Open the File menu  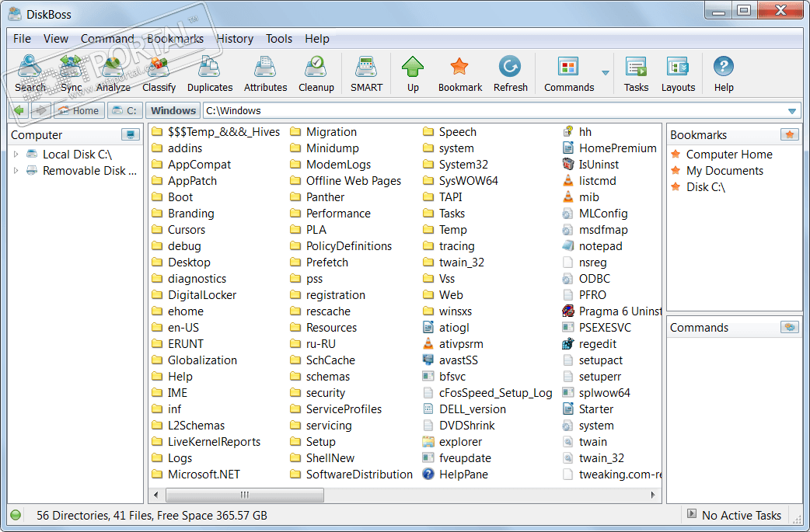(x=23, y=39)
